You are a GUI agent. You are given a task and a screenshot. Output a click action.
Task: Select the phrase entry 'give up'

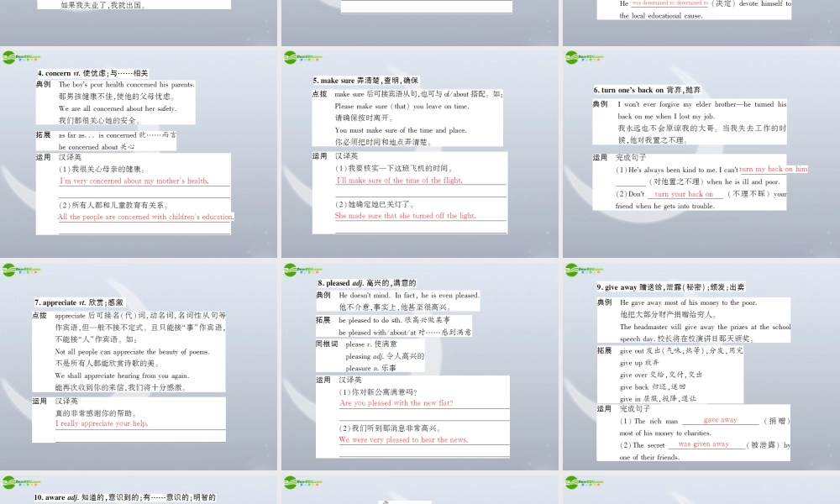(631, 363)
